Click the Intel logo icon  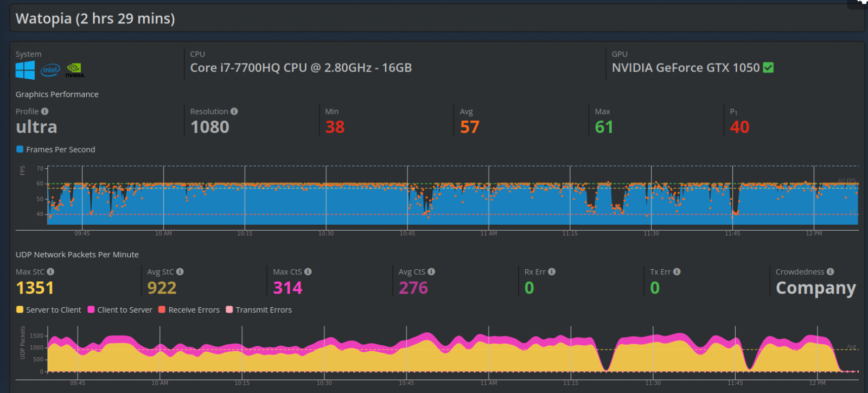tap(50, 70)
